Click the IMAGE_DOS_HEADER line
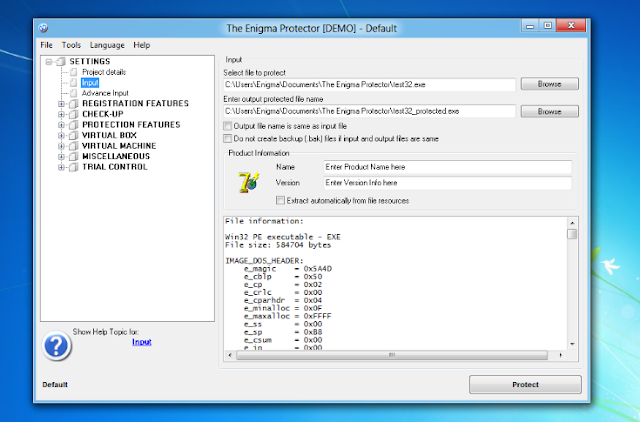 pyautogui.click(x=264, y=261)
